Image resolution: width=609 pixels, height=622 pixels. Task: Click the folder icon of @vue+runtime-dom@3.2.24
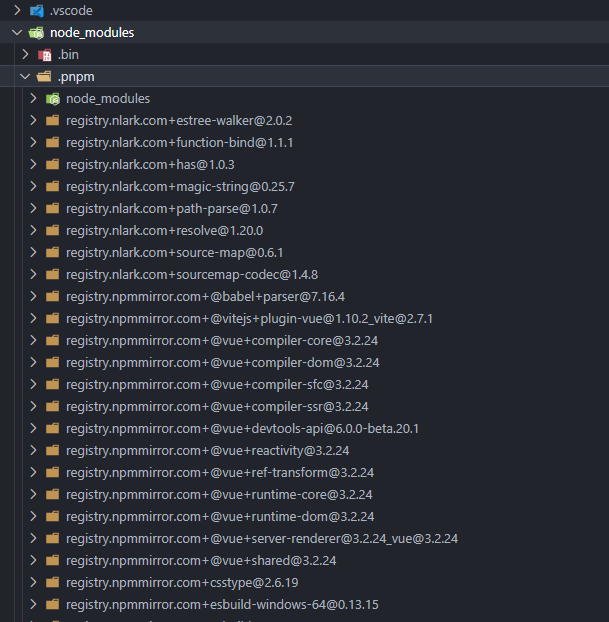click(52, 517)
